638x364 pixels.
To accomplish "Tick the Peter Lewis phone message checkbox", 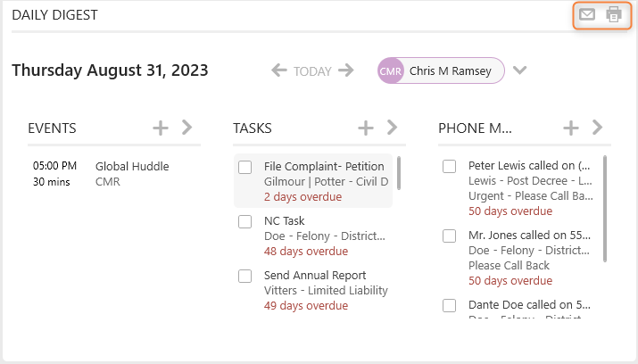I will click(x=449, y=166).
